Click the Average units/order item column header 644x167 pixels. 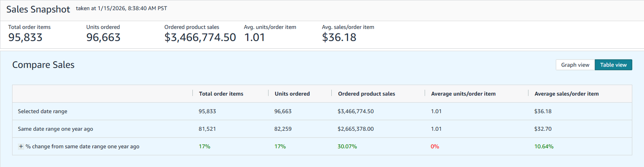[463, 94]
